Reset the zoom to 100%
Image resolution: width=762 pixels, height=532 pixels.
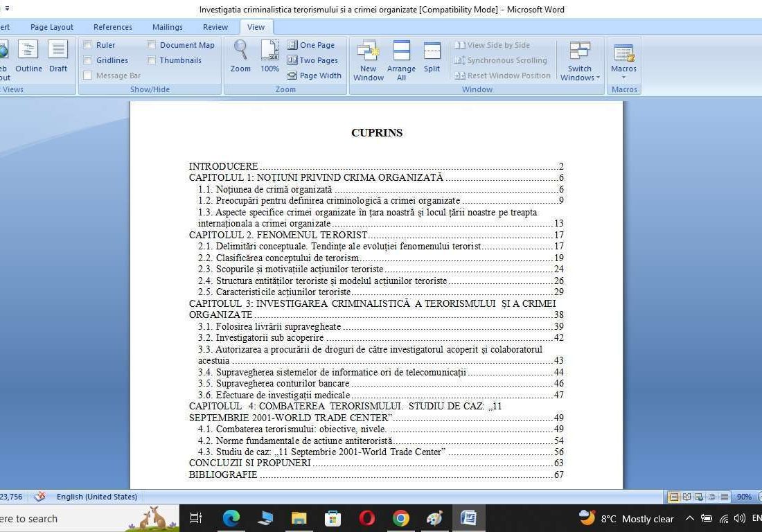pos(269,55)
